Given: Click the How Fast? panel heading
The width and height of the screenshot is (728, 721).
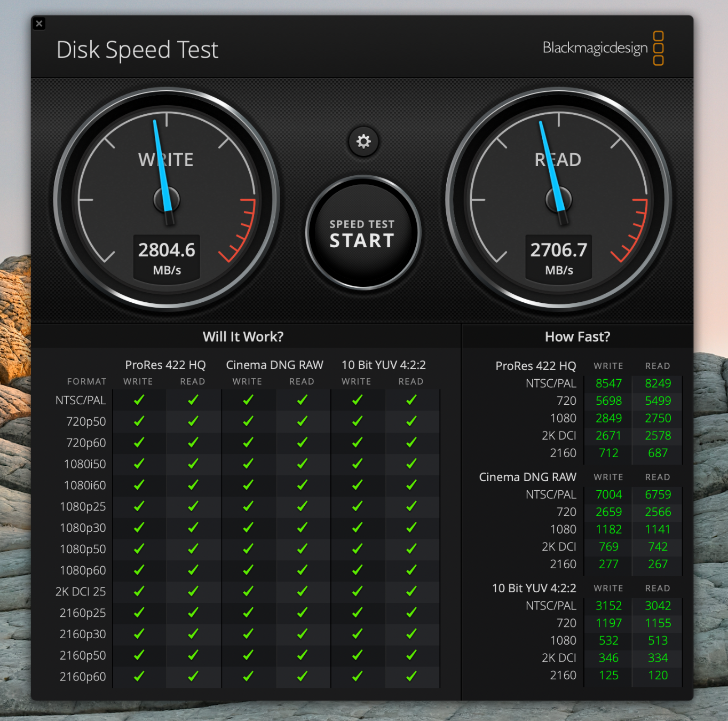Looking at the screenshot, I should pyautogui.click(x=577, y=337).
